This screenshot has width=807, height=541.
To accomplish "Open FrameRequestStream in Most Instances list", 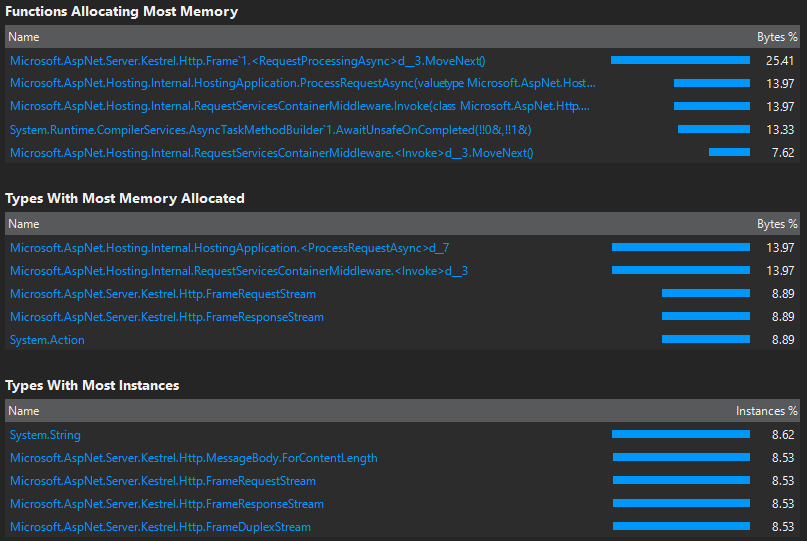I will pos(163,481).
